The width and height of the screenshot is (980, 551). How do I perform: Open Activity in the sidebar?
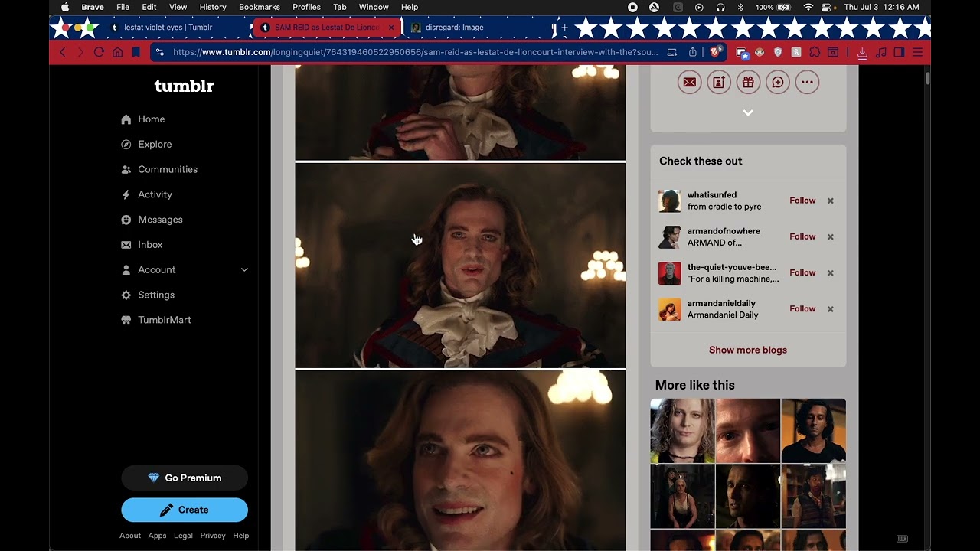[x=146, y=194]
